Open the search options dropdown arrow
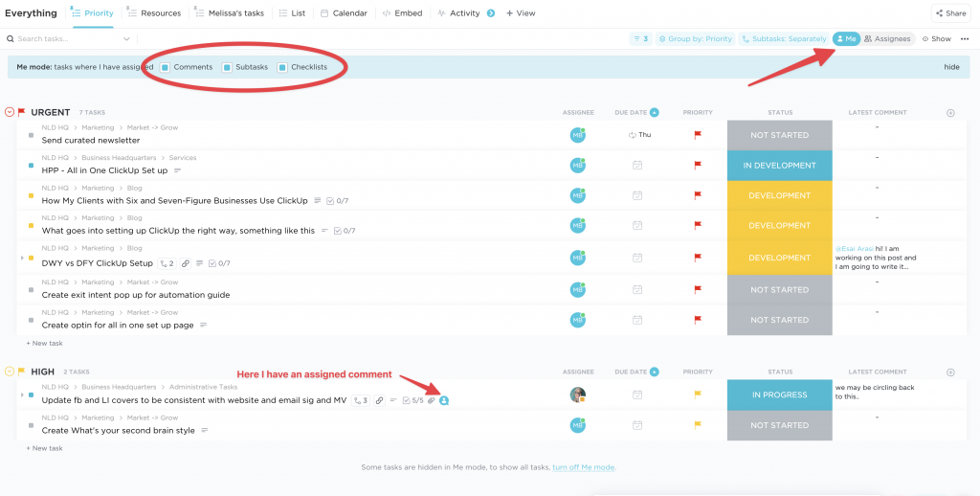The width and height of the screenshot is (980, 496). pyautogui.click(x=126, y=38)
